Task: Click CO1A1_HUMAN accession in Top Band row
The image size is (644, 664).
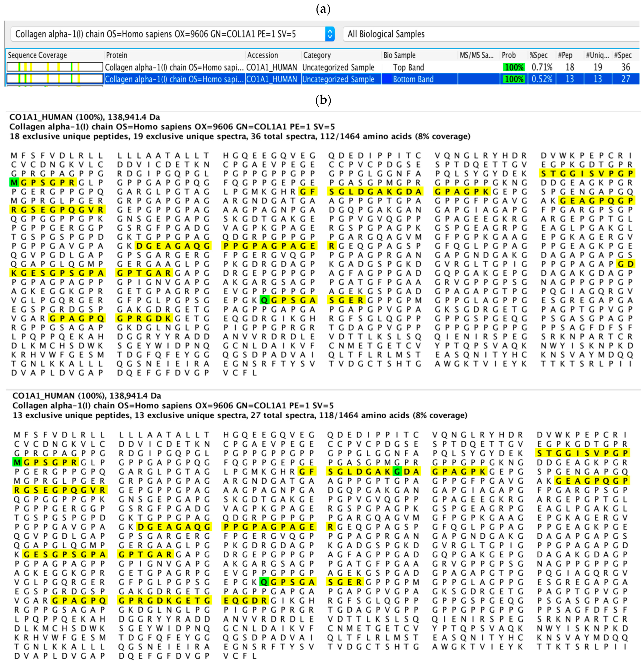Action: pyautogui.click(x=271, y=67)
